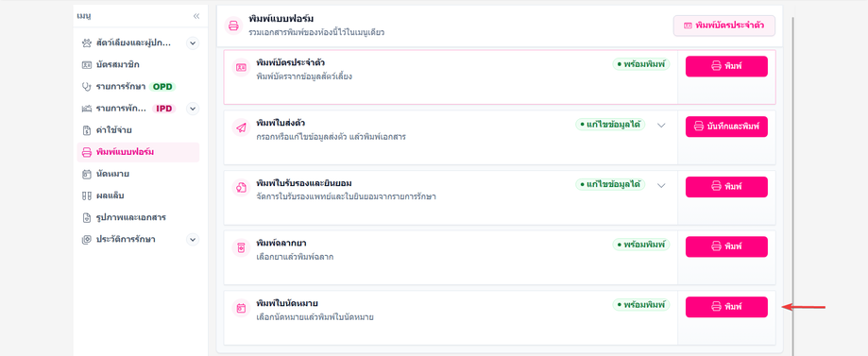Expand the สัตว์เลี้ยงและผู้ปก... menu chevron
868x356 pixels.
click(x=193, y=42)
